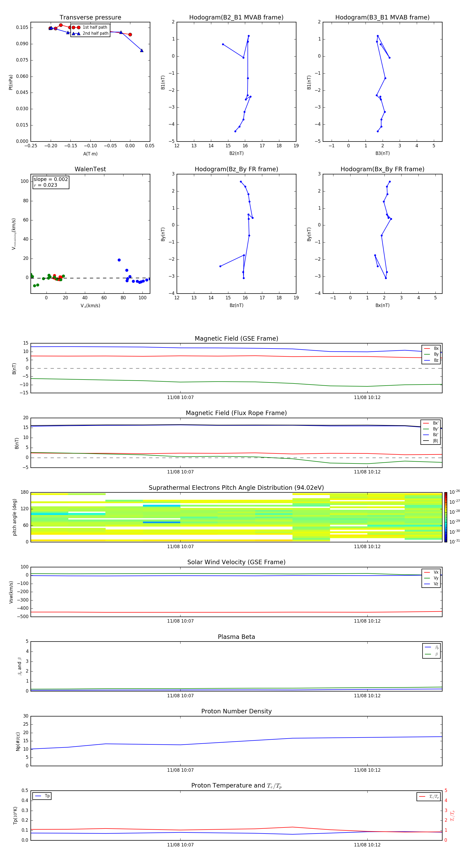Click the "Hodogram(Bz_By FR frame)" title
This screenshot has height=868, width=473.
click(x=236, y=169)
